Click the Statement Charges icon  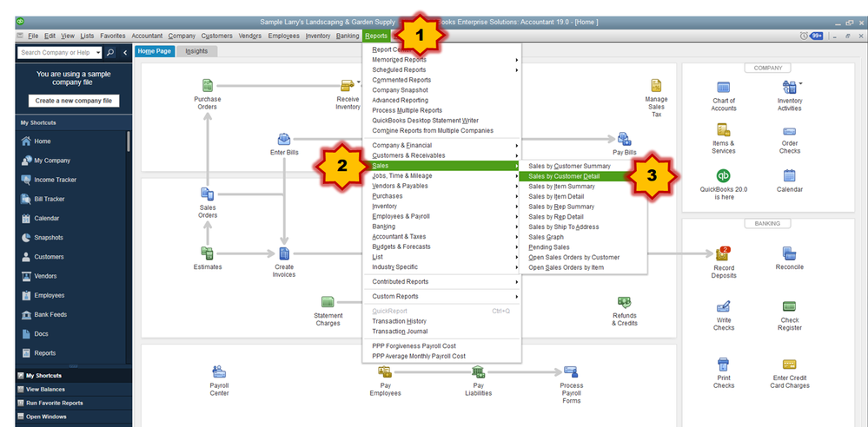click(328, 302)
